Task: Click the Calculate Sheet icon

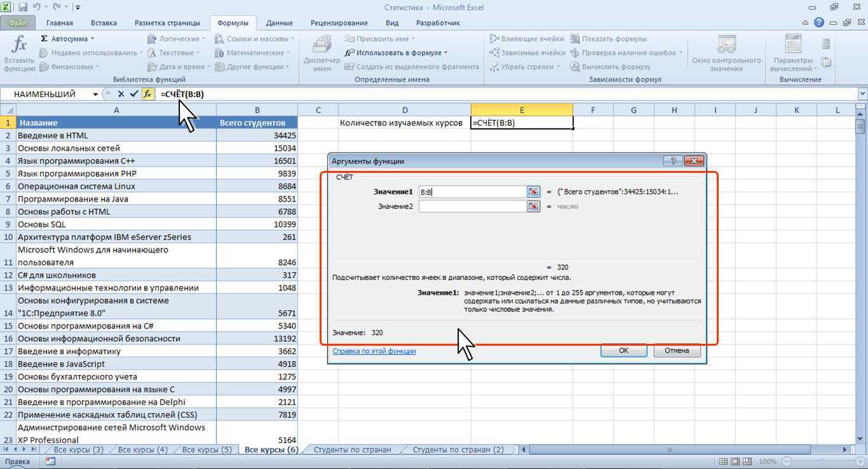Action: [826, 62]
